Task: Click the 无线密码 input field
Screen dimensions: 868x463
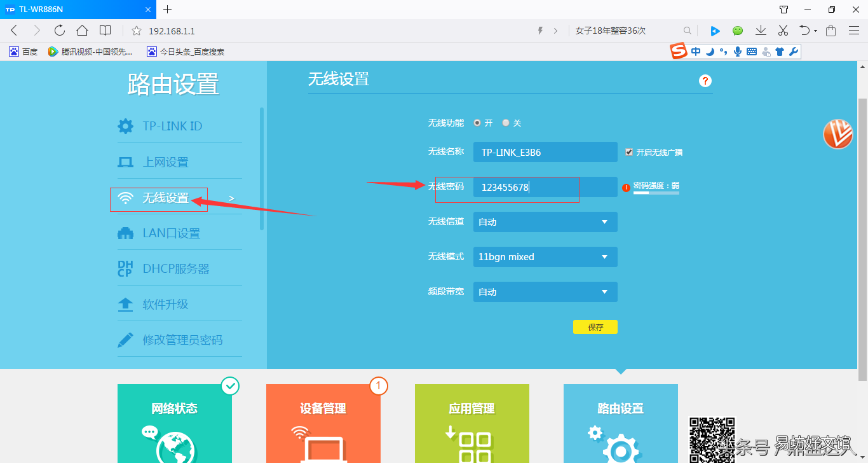Action: coord(545,187)
